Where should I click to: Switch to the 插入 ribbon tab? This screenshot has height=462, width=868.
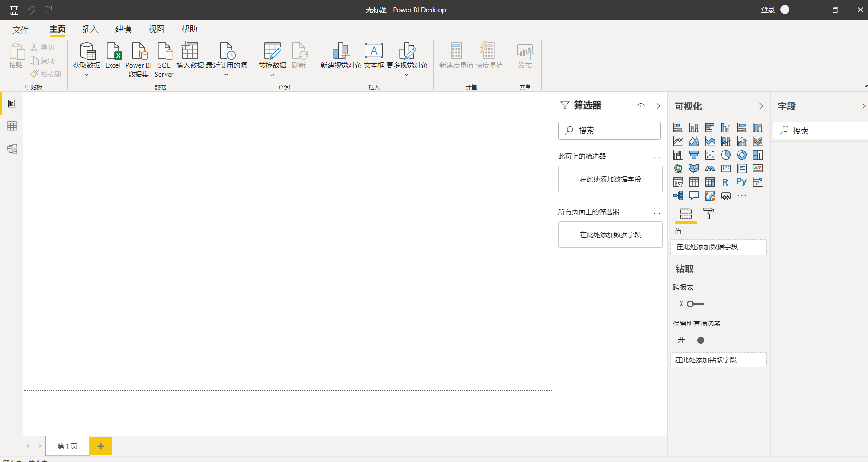[x=90, y=29]
